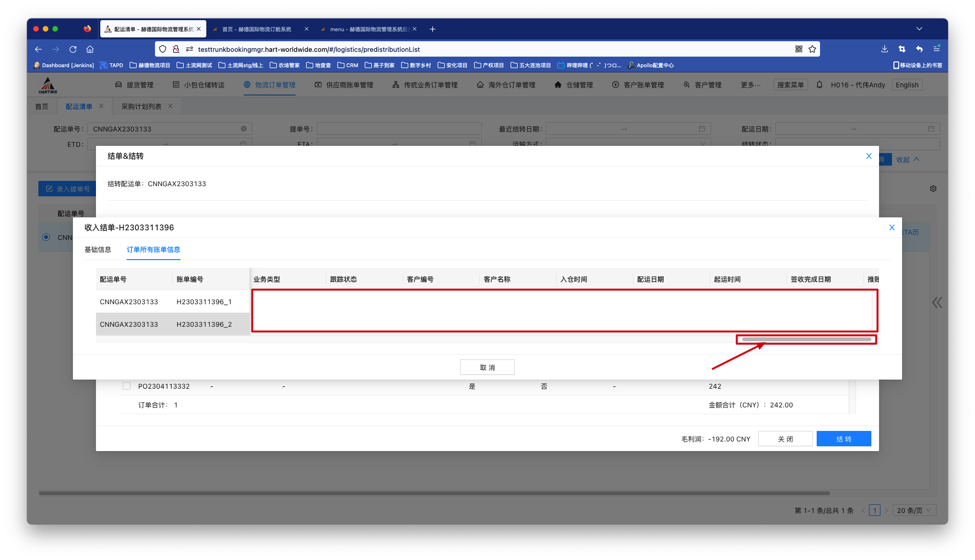Open the QR code icon in address bar
This screenshot has width=975, height=560.
[x=799, y=49]
